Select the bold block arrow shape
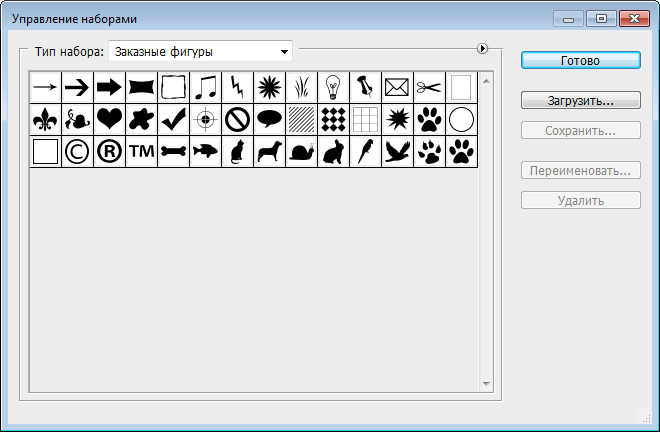 coord(109,88)
